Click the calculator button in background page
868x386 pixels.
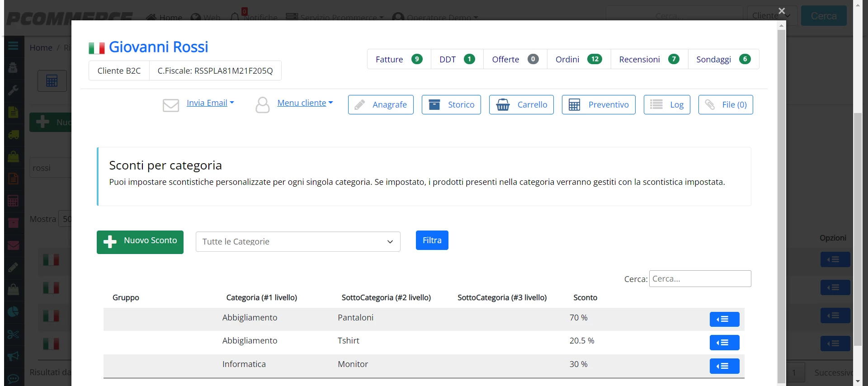tap(52, 81)
